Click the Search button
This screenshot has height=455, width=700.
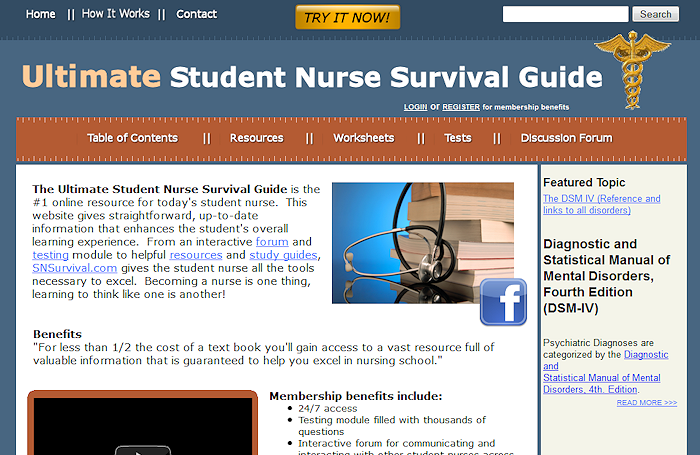(656, 14)
